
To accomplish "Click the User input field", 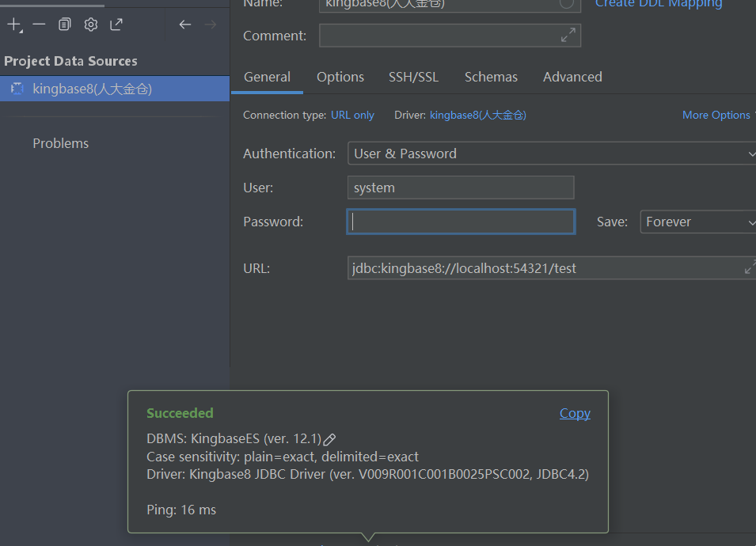I will (x=461, y=188).
